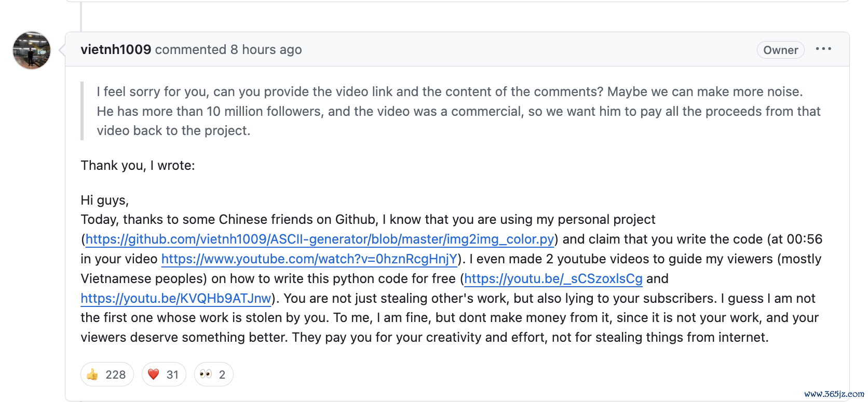Click the red heart emoji icon
Image resolution: width=868 pixels, height=402 pixels.
click(153, 374)
